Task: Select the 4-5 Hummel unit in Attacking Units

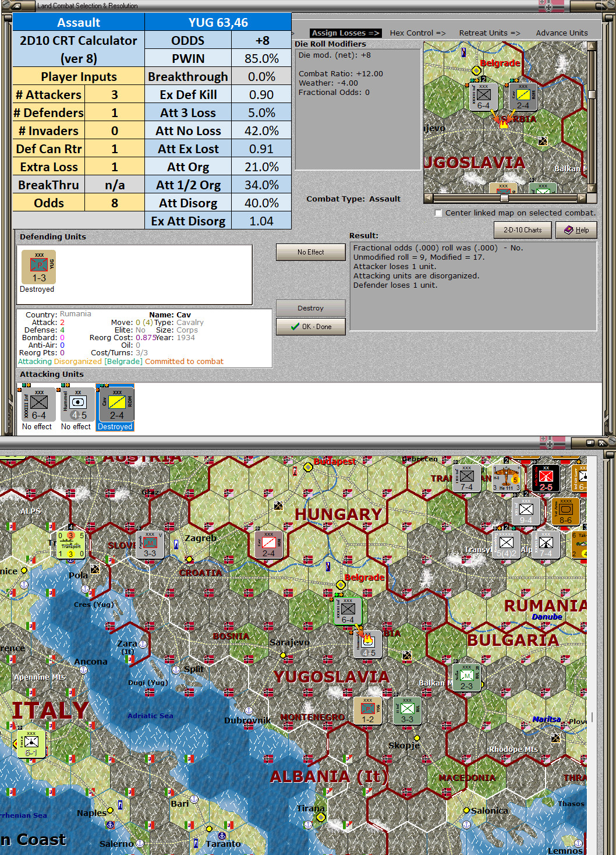Action: (x=76, y=404)
